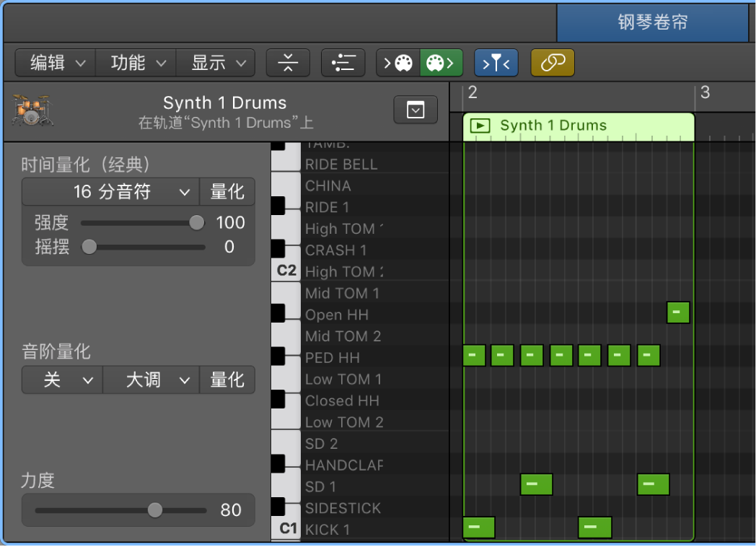Image resolution: width=756 pixels, height=547 pixels.
Task: Click the drum kit instrument icon
Action: coord(32,110)
